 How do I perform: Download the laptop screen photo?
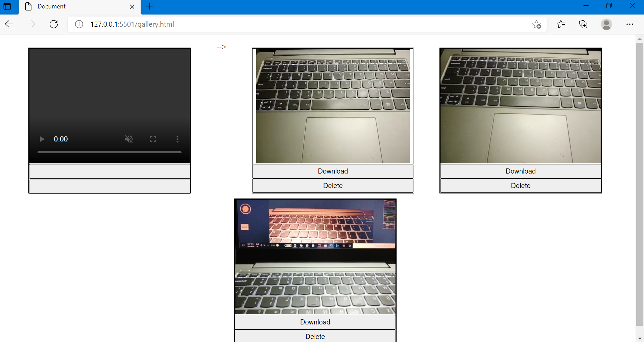(x=315, y=322)
